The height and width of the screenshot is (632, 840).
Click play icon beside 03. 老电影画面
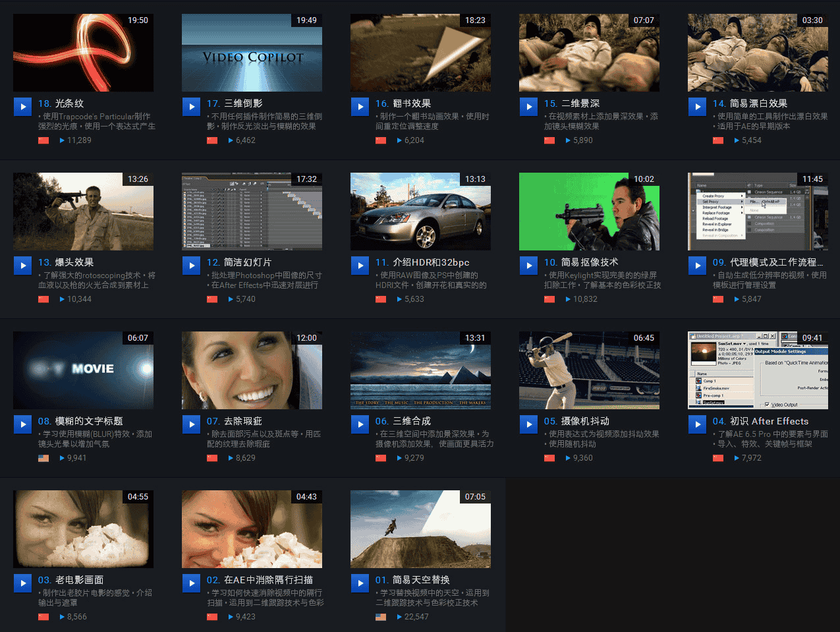[x=22, y=583]
